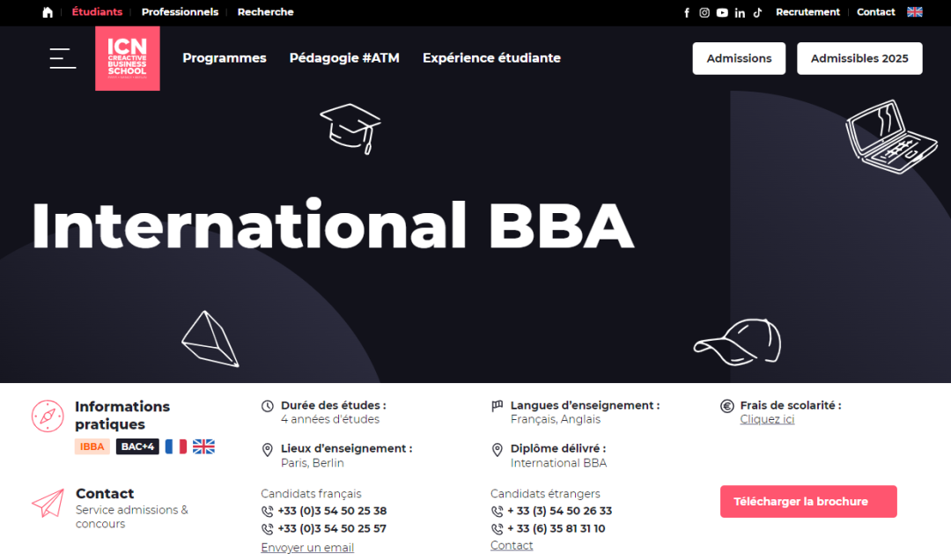Click the Admissibles 2025 button
The width and height of the screenshot is (951, 560).
click(x=859, y=58)
